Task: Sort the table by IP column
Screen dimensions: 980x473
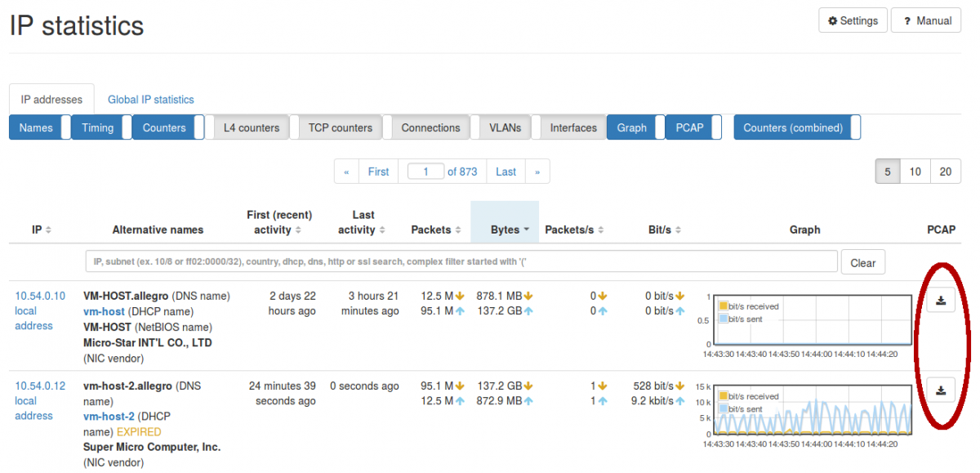Action: coord(49,230)
